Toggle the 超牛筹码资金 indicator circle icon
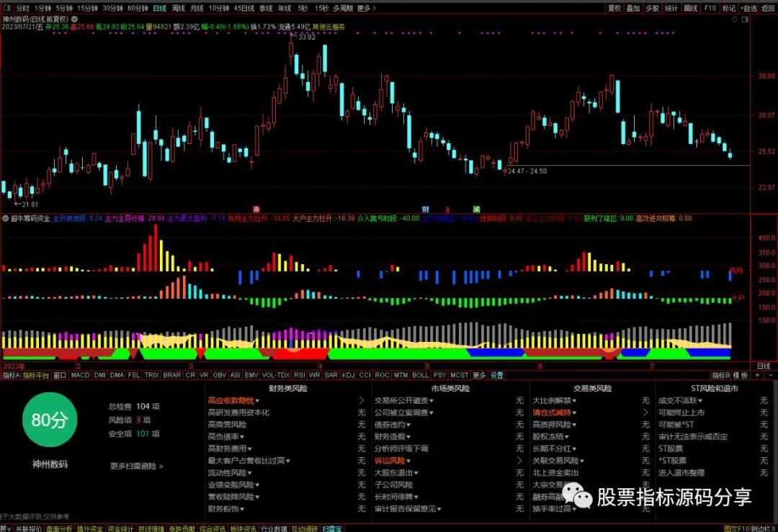778x532 pixels. tap(6, 218)
